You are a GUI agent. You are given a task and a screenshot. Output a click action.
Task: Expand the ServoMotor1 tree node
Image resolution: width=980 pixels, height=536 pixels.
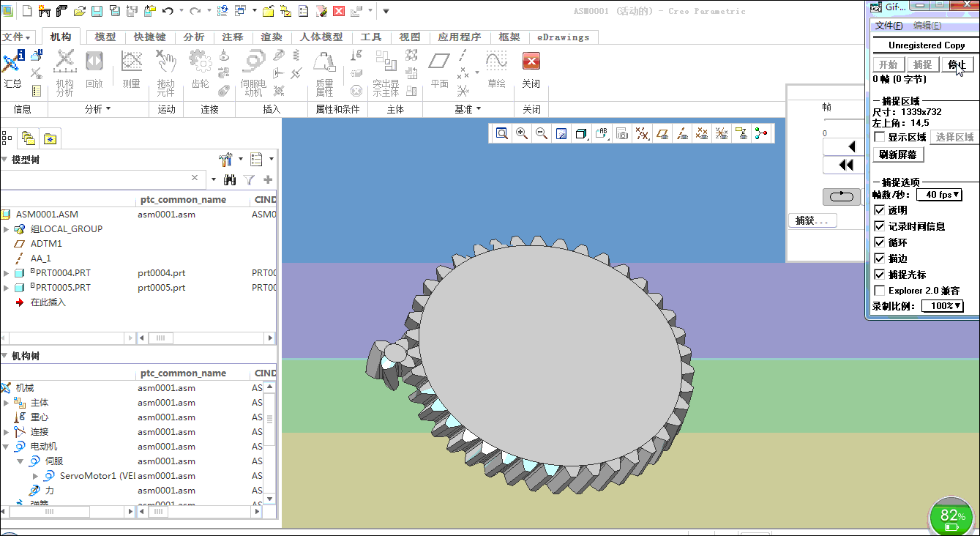tap(35, 476)
